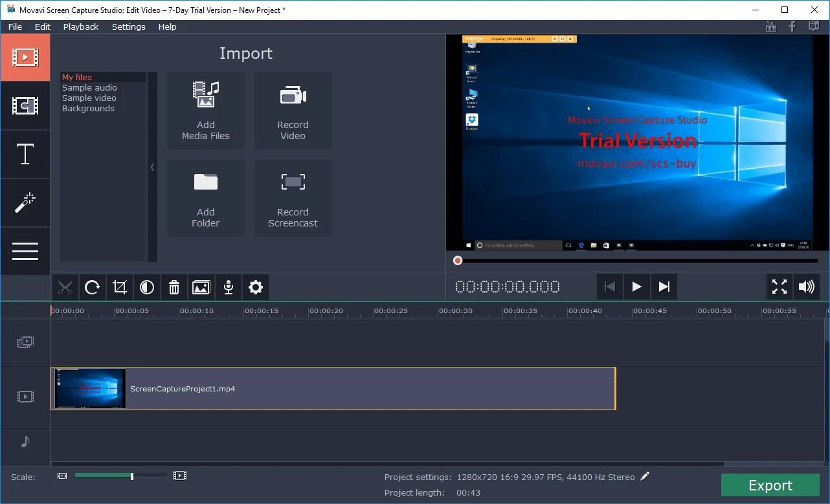
Task: Click Add Folder button
Action: pos(206,198)
